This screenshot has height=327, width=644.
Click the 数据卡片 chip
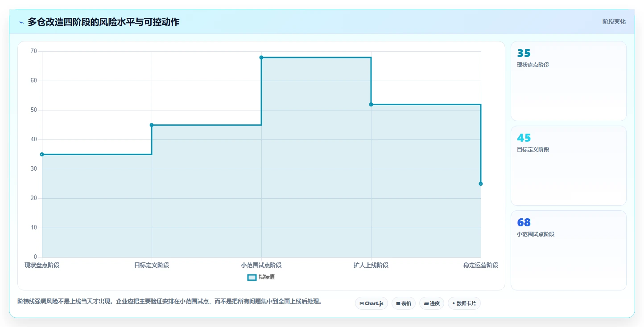pyautogui.click(x=464, y=303)
